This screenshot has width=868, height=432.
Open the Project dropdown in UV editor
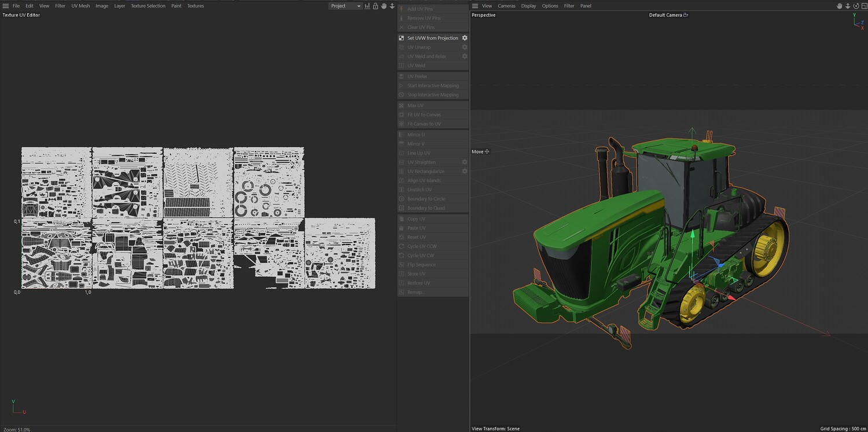[345, 6]
